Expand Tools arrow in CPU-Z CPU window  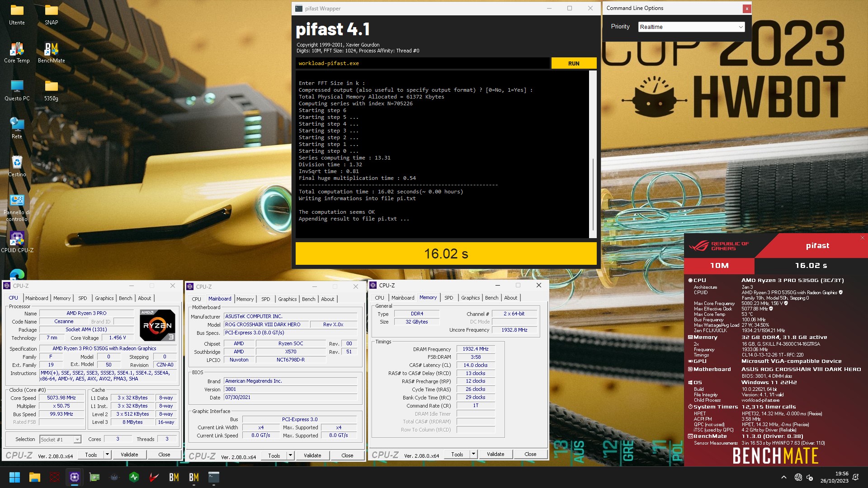pyautogui.click(x=107, y=455)
